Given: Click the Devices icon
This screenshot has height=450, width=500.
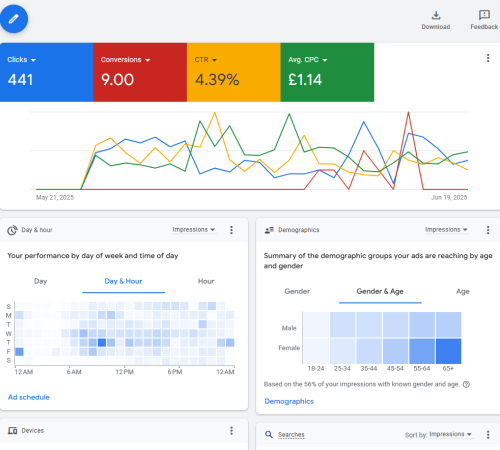Looking at the screenshot, I should click(x=12, y=431).
